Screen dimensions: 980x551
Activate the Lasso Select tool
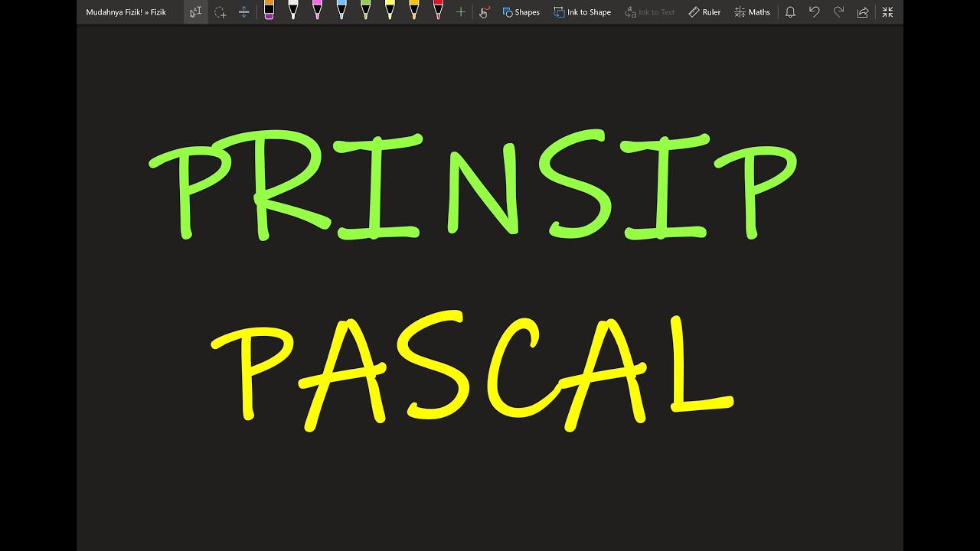tap(220, 11)
